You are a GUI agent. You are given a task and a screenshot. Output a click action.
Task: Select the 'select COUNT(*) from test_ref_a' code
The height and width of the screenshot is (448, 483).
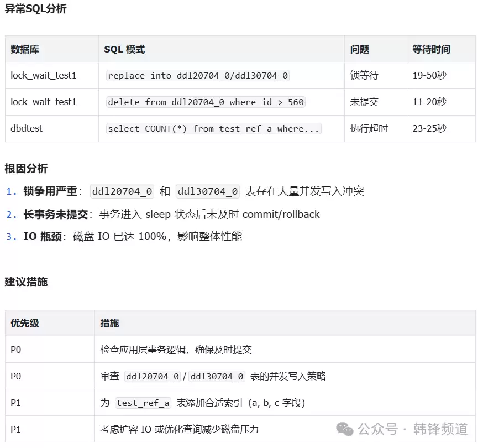coord(213,128)
